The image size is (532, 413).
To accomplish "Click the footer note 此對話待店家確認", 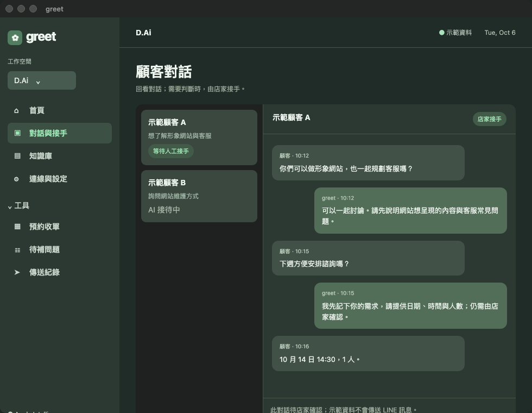I will (344, 410).
